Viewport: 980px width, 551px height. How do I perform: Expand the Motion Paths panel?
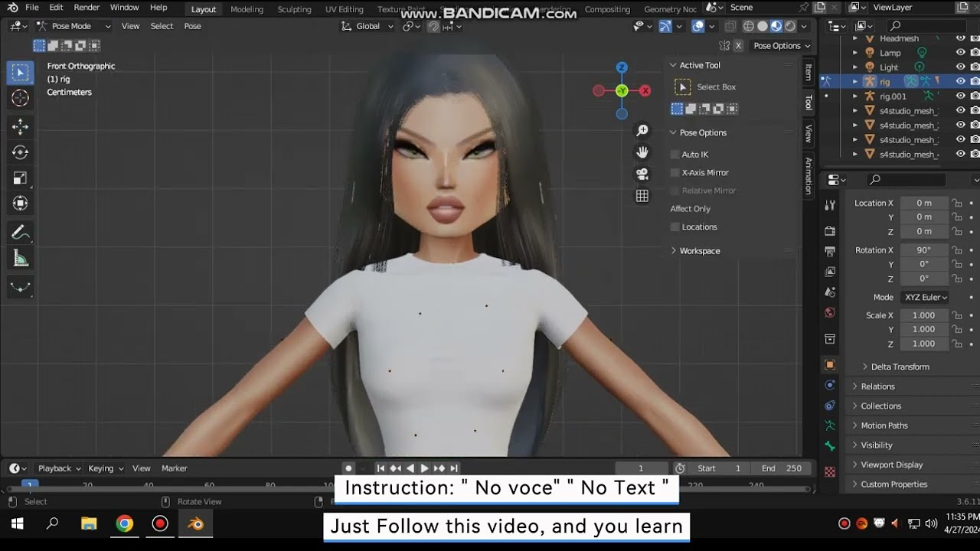pyautogui.click(x=884, y=425)
